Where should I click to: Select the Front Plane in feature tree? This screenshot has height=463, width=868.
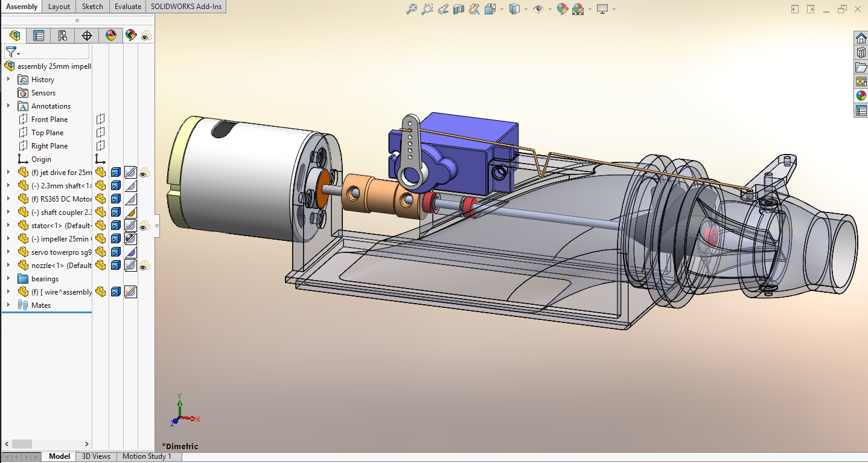point(49,120)
